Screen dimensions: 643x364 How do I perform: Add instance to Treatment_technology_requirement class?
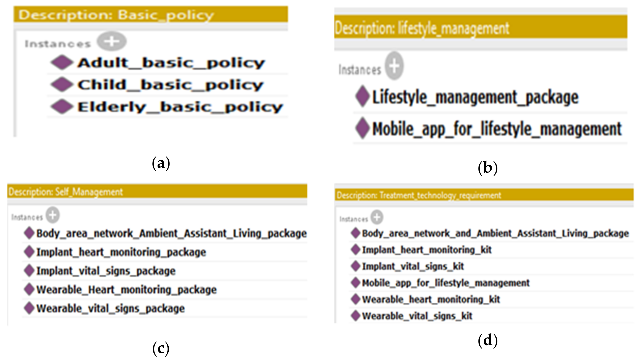(377, 217)
